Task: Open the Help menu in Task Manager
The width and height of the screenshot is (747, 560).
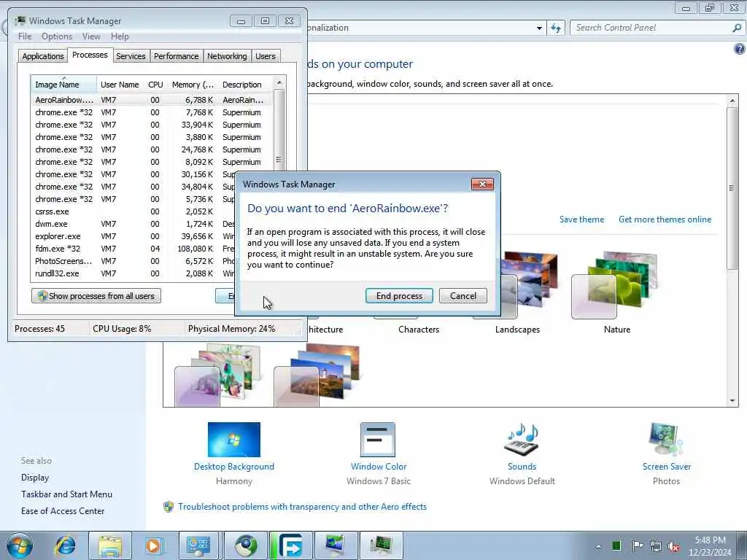Action: pos(120,36)
